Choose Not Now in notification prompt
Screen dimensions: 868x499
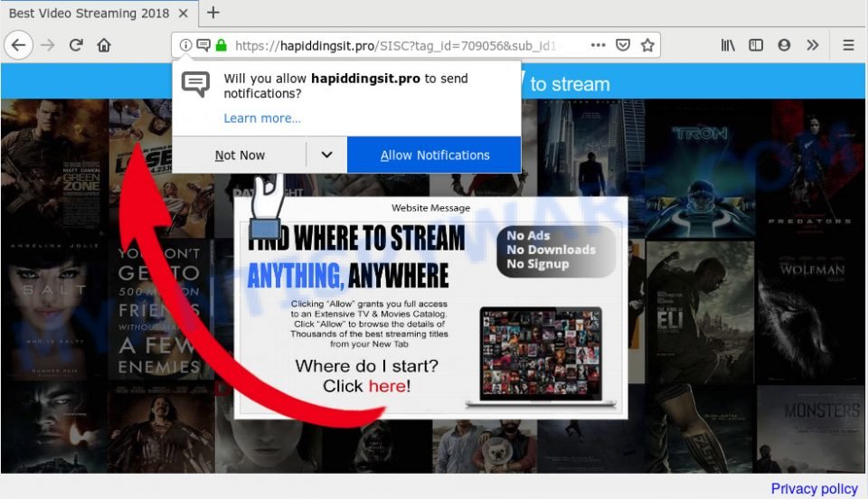(x=240, y=155)
